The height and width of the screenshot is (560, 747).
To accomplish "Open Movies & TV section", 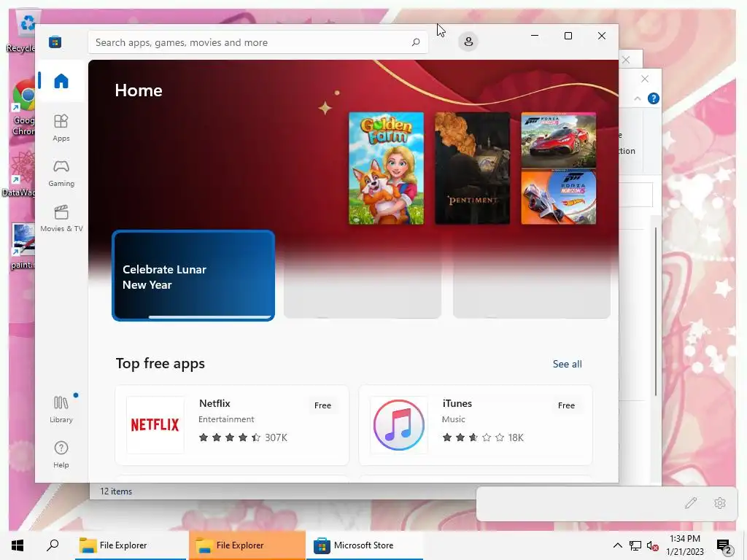I will tap(61, 219).
